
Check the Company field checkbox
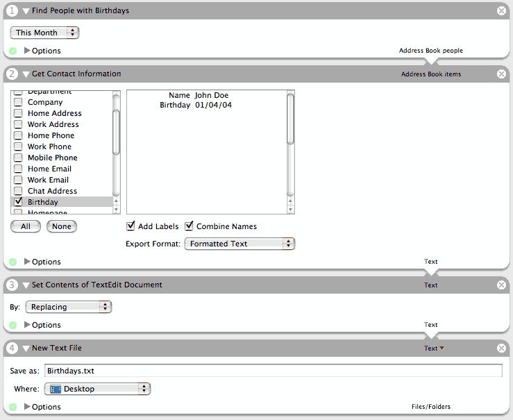18,102
